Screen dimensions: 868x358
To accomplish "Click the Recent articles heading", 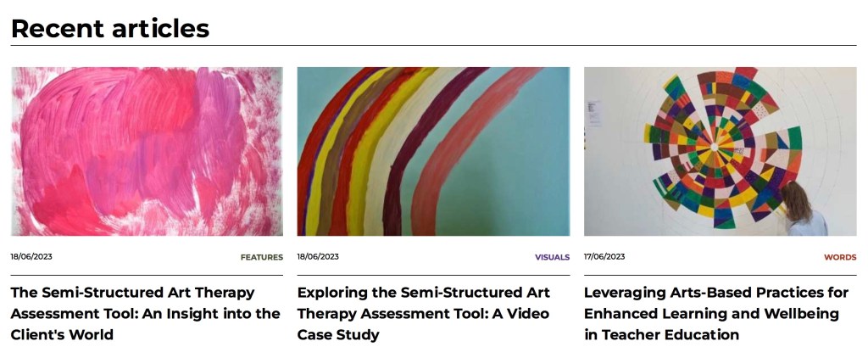I will pos(110,28).
